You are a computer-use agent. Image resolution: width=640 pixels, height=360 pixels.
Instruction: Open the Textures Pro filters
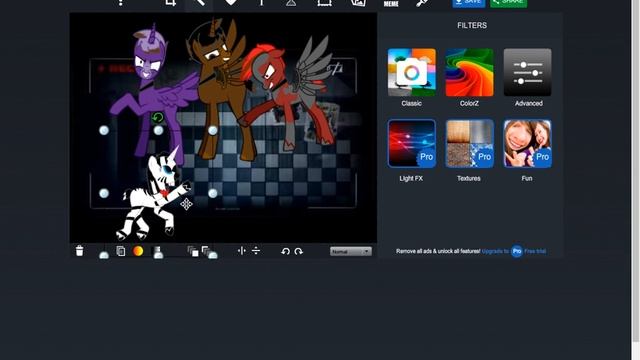coord(469,143)
